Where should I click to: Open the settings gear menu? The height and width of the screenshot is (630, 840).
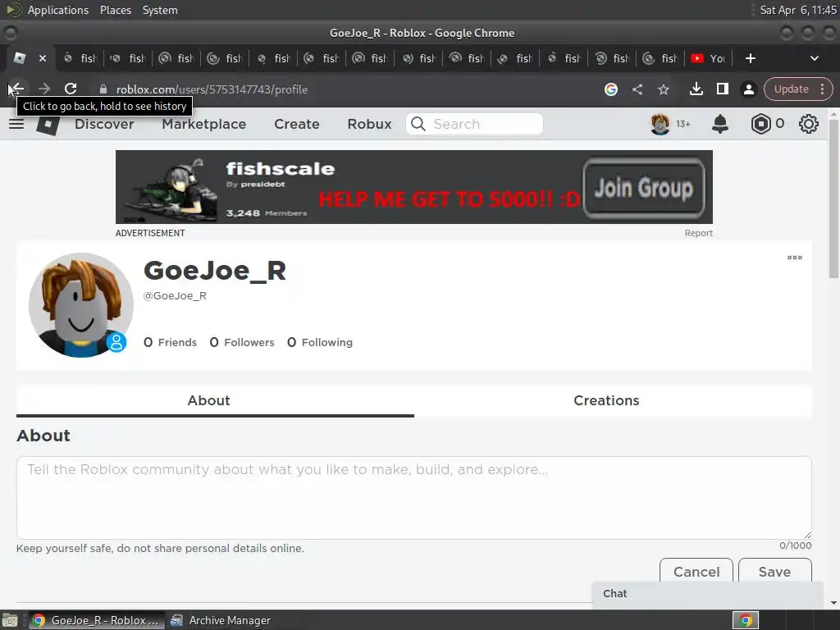point(808,124)
